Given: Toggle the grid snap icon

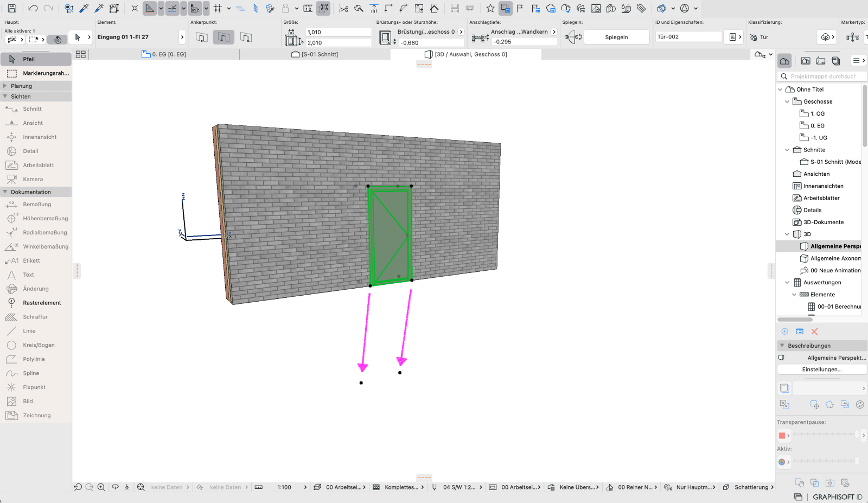Looking at the screenshot, I should click(x=218, y=8).
